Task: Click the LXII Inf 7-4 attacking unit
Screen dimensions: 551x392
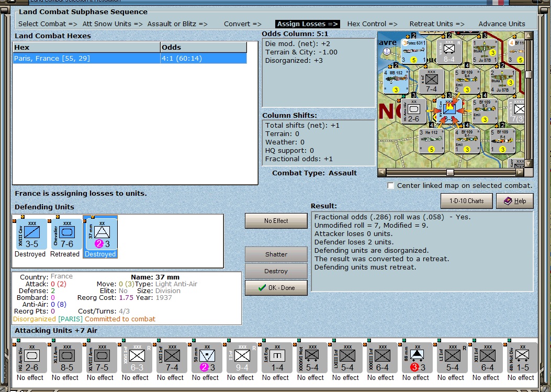Action: pyautogui.click(x=172, y=357)
